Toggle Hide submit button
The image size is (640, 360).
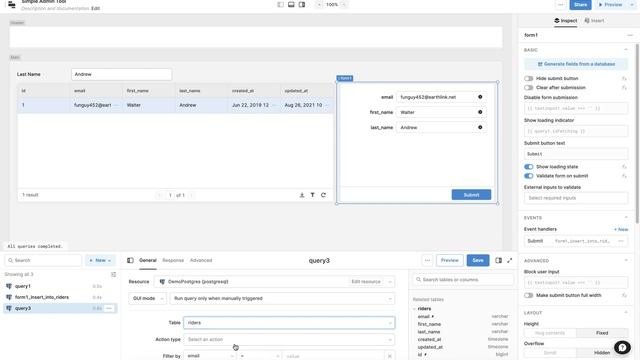529,78
